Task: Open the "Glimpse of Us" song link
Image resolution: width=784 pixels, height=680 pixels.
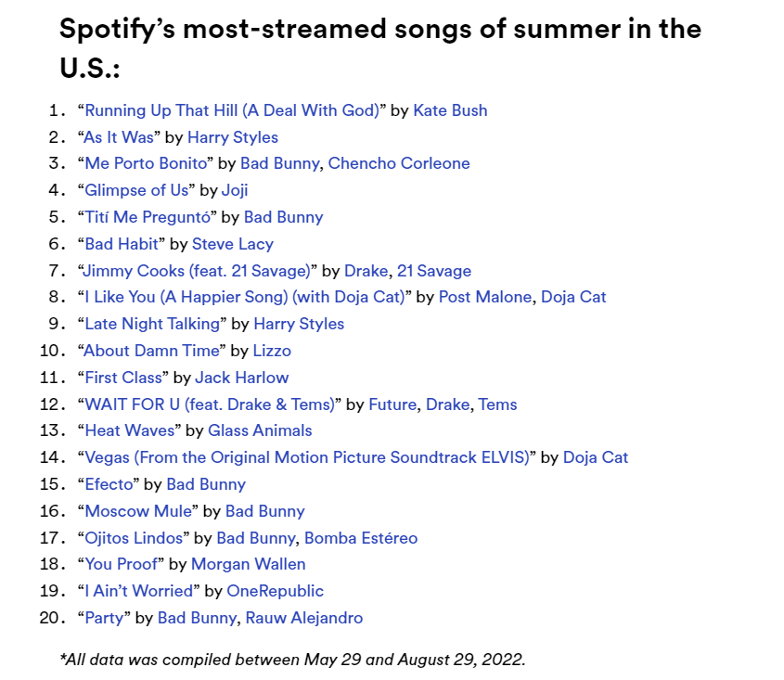Action: pyautogui.click(x=137, y=190)
